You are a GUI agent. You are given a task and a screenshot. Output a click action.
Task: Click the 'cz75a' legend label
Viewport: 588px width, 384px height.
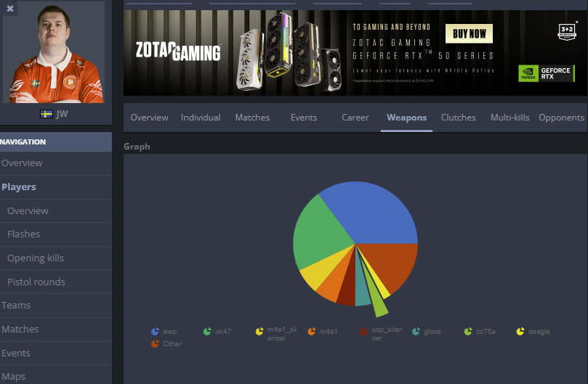pos(486,332)
